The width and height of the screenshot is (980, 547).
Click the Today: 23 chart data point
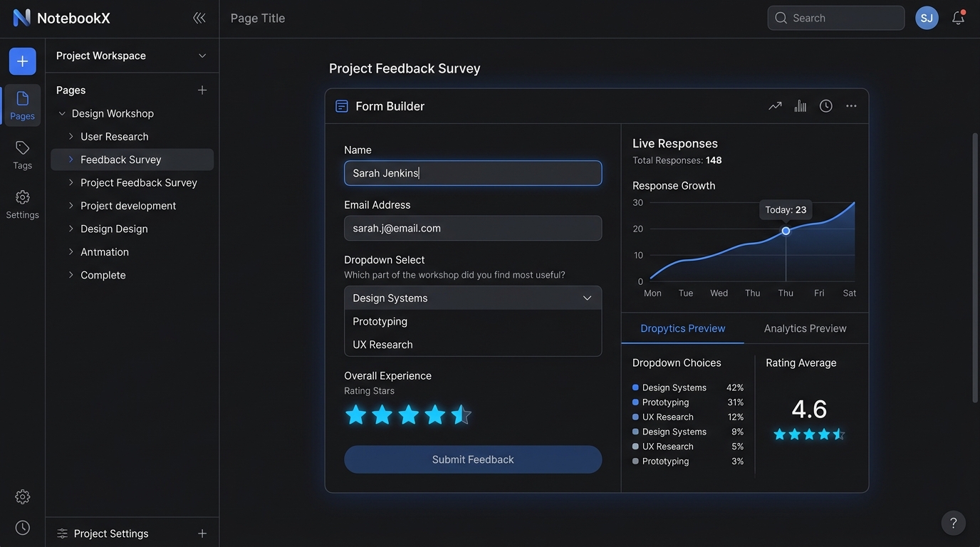click(786, 231)
